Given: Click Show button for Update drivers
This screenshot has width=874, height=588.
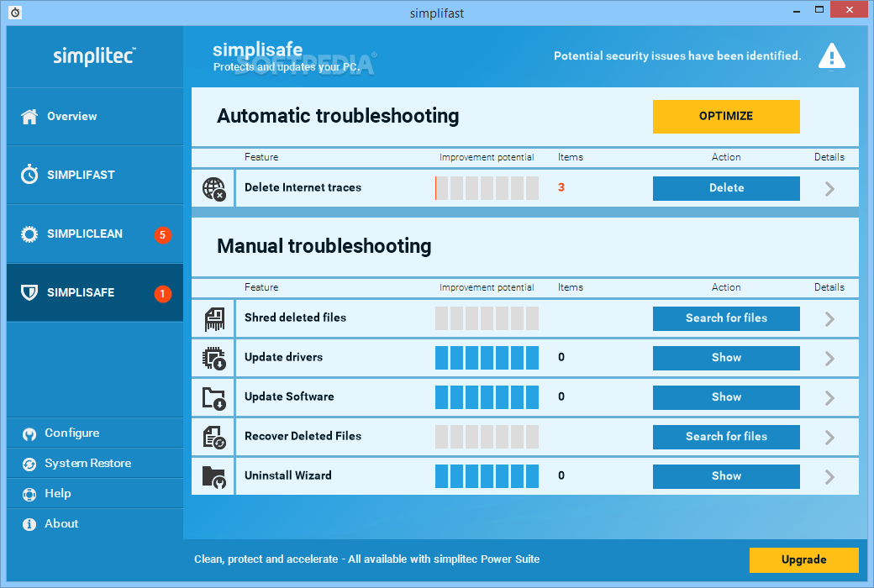Looking at the screenshot, I should (x=726, y=358).
